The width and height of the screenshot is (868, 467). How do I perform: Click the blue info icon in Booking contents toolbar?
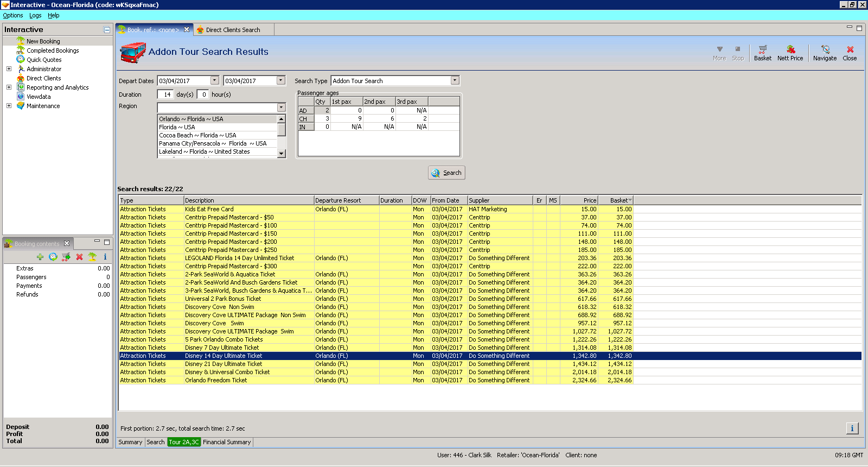point(105,257)
